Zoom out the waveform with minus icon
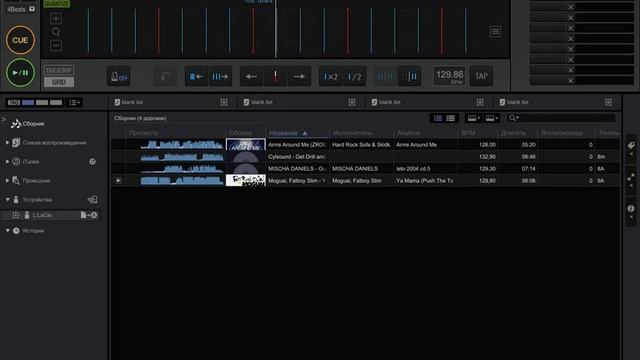 (x=56, y=45)
